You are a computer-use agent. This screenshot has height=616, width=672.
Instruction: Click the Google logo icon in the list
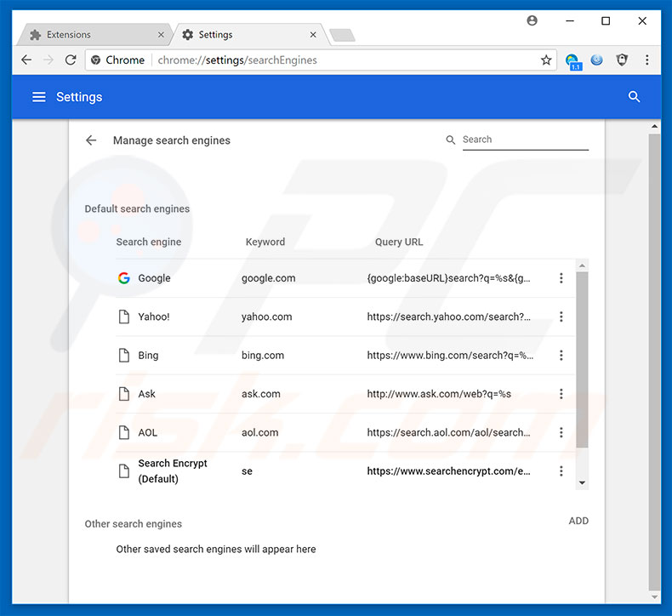[124, 278]
